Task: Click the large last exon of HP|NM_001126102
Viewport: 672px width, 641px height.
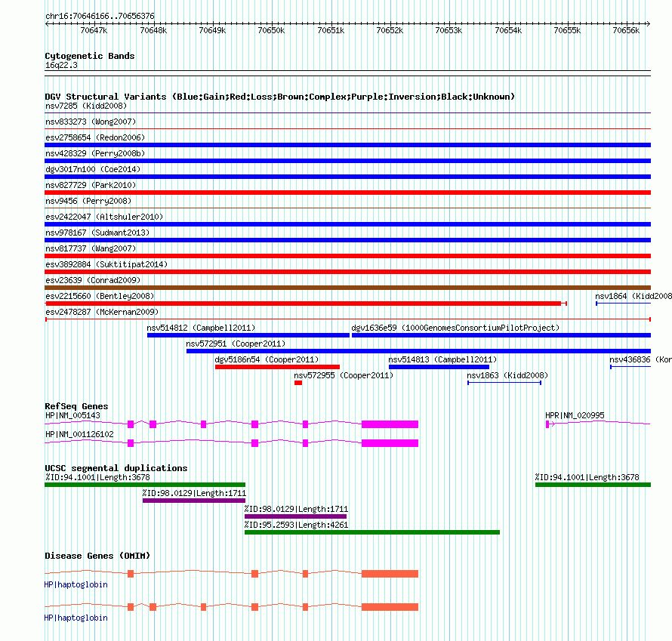Action: (x=390, y=443)
